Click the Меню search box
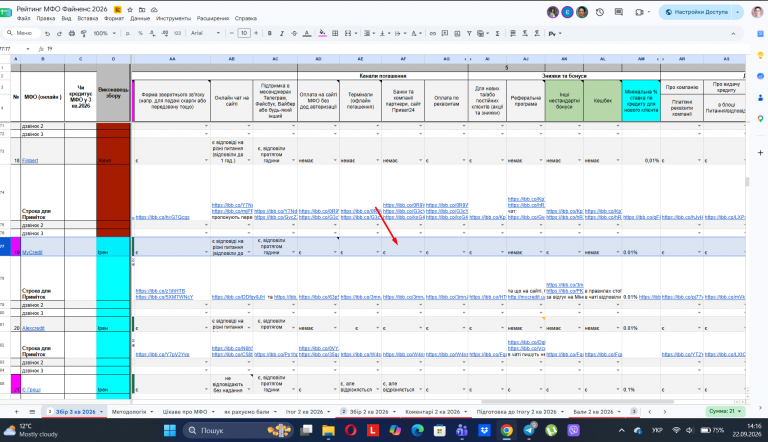This screenshot has width=768, height=442. click(x=21, y=33)
